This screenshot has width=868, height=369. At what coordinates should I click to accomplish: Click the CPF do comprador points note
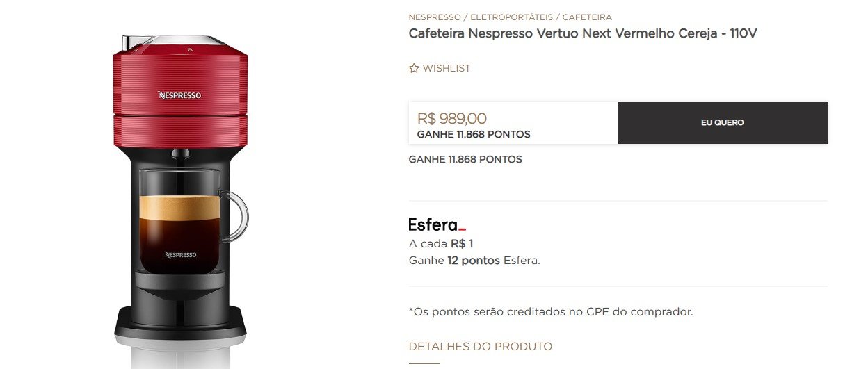point(551,311)
